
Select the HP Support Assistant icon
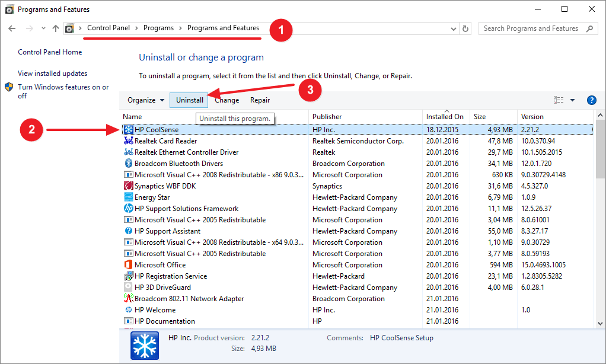tap(128, 231)
